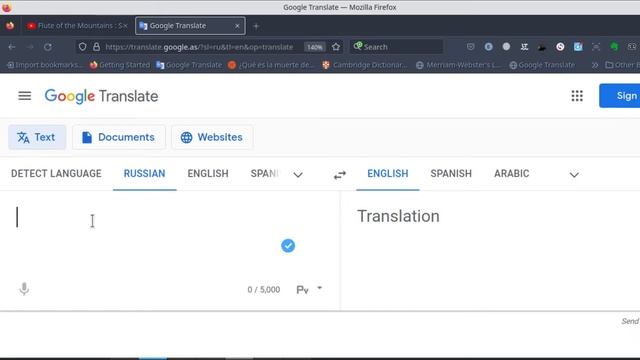This screenshot has height=360, width=640.
Task: Reset the 140% zoom level badge
Action: click(314, 47)
